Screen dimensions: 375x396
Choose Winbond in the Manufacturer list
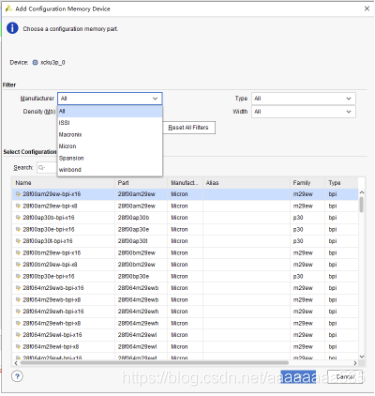(110, 170)
